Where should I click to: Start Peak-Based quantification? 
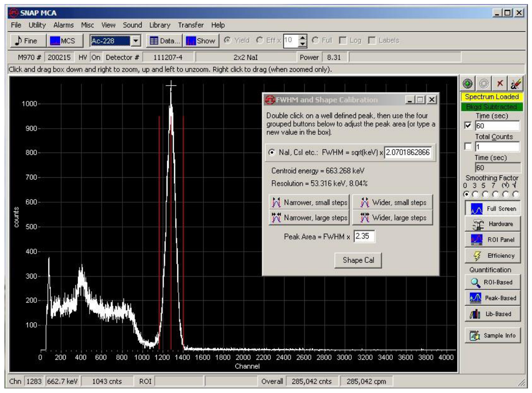(493, 298)
